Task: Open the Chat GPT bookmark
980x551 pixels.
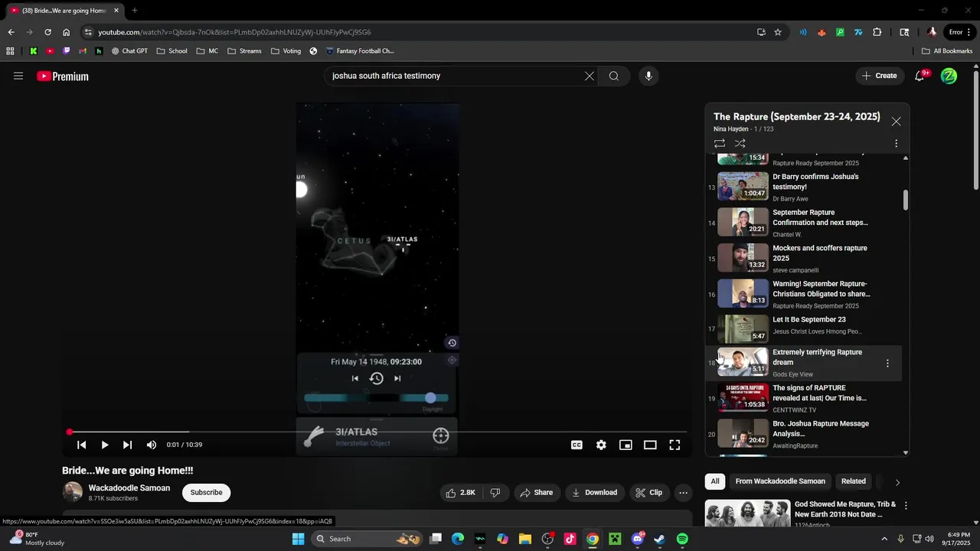Action: [x=129, y=51]
